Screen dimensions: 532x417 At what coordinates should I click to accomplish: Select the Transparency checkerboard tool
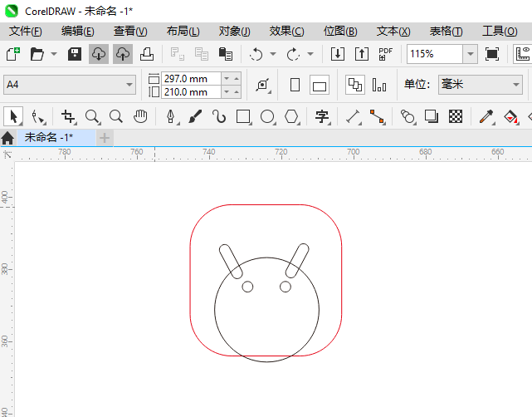[456, 117]
